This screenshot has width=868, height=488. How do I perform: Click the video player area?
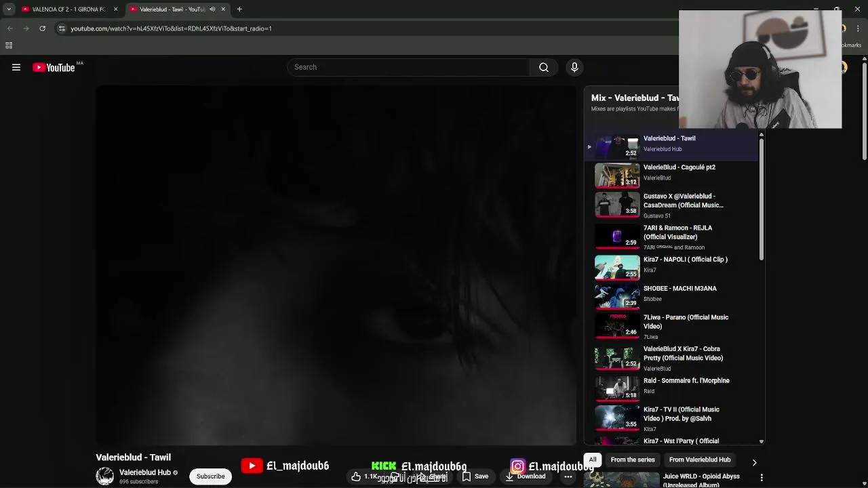tap(336, 266)
